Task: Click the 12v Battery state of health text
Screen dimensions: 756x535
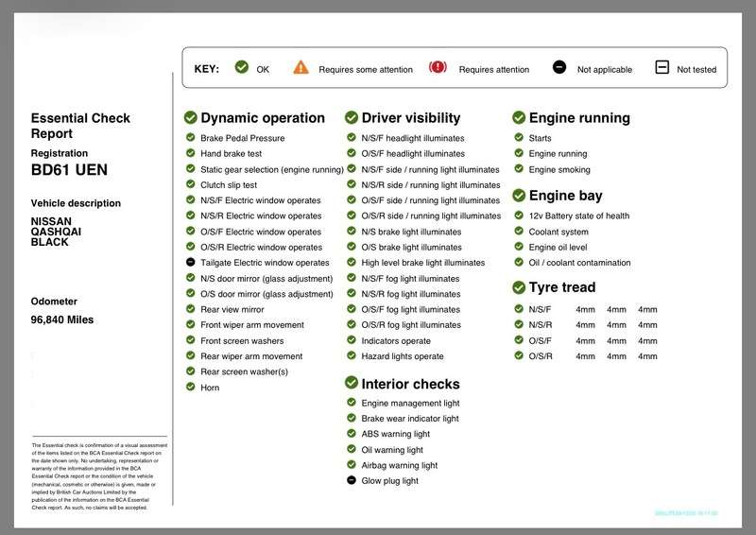Action: [x=578, y=216]
